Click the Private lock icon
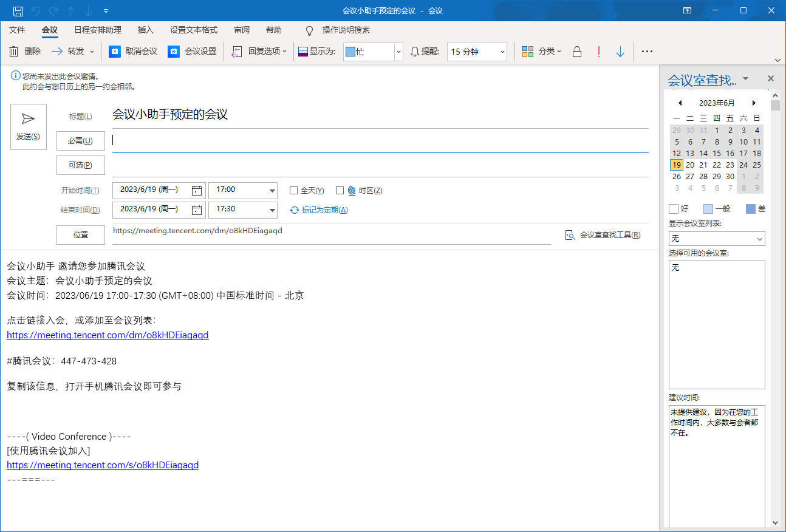This screenshot has height=532, width=786. [x=577, y=52]
